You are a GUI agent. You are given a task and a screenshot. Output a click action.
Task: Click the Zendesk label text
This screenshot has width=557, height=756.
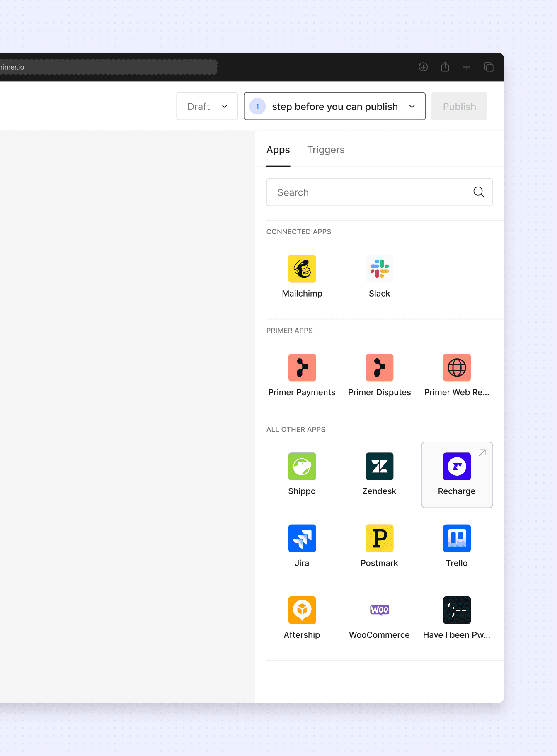coord(379,491)
